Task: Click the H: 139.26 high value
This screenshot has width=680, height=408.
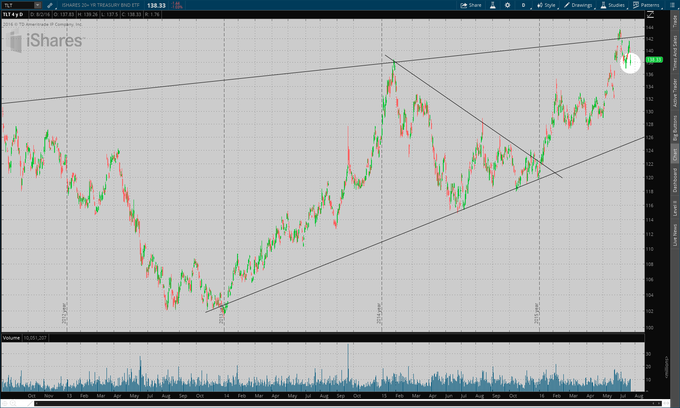Action: (x=87, y=15)
